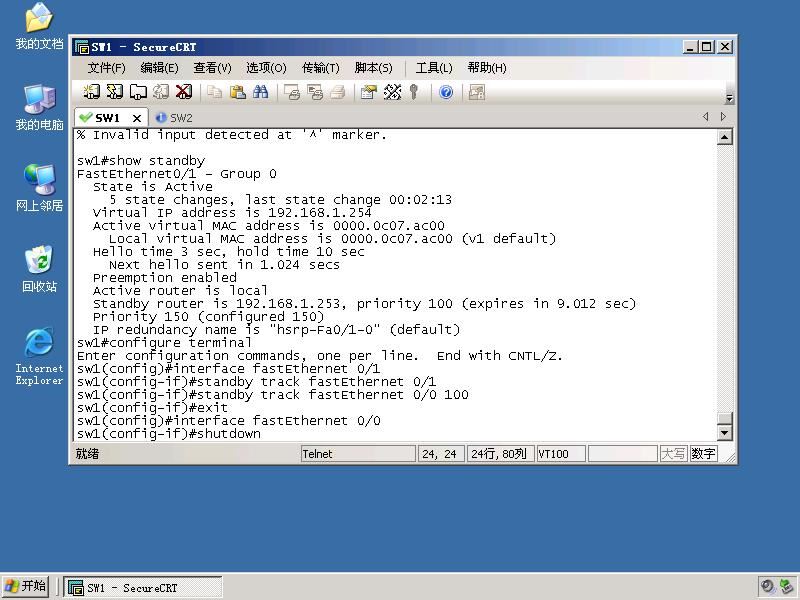The width and height of the screenshot is (800, 600).
Task: Click the Print Screen icon
Action: (x=292, y=92)
